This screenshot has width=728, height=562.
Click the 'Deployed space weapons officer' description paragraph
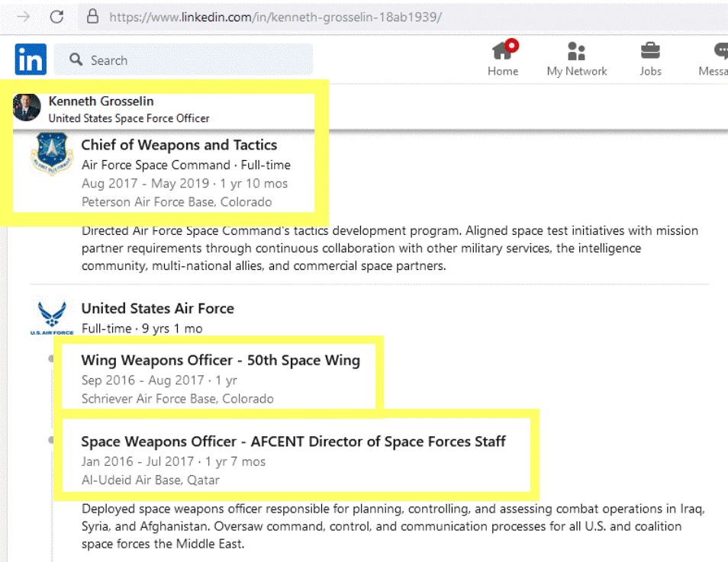[393, 526]
